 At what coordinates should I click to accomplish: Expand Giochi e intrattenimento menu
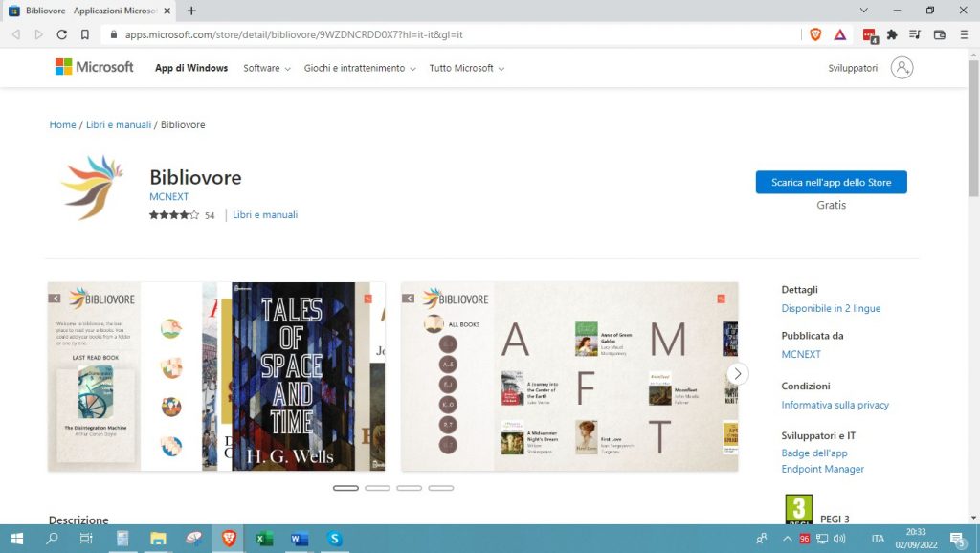click(360, 69)
